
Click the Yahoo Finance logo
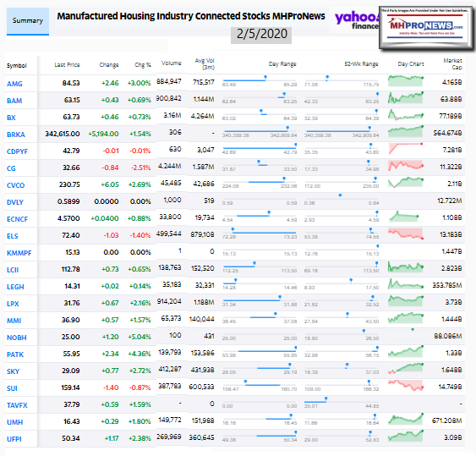357,21
